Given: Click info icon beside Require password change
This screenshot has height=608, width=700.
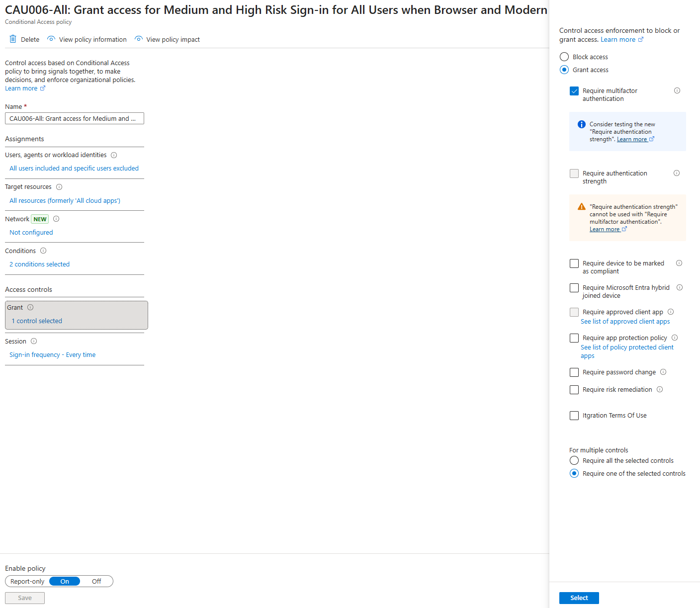Looking at the screenshot, I should tap(663, 372).
